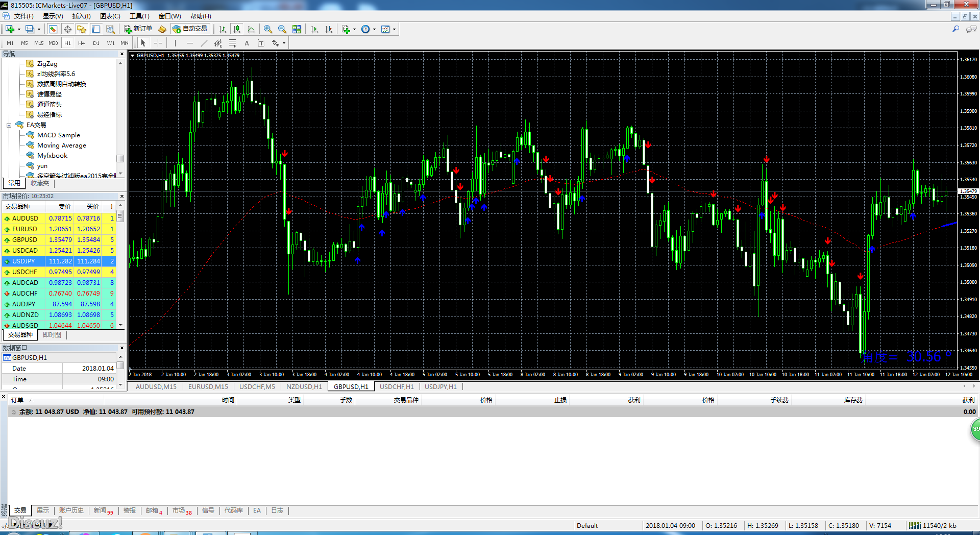Viewport: 980px width, 535px height.
Task: Select the vertical line tool
Action: click(x=175, y=43)
